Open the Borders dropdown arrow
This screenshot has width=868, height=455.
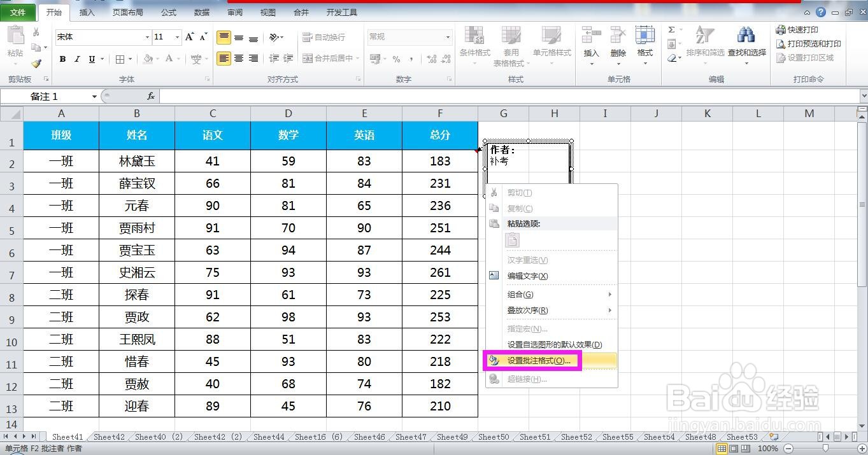pyautogui.click(x=131, y=59)
